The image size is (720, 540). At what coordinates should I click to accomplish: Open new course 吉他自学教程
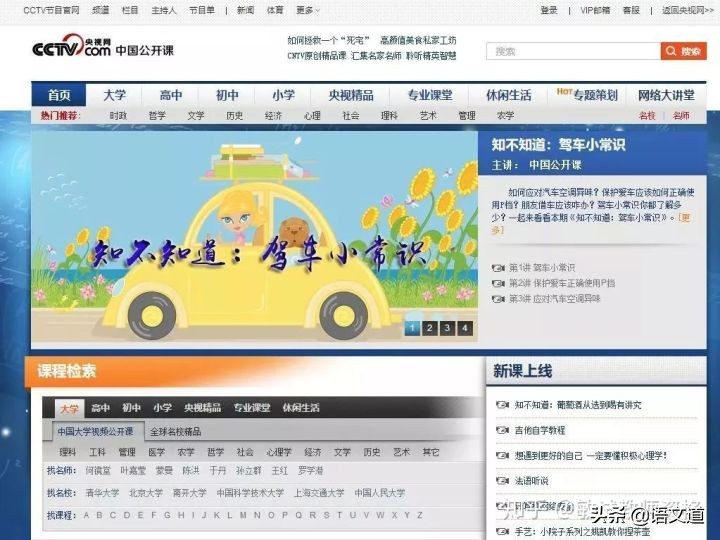pos(540,430)
